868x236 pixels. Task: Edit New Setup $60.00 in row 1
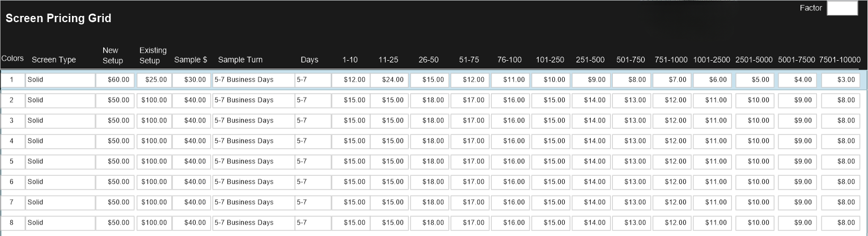115,80
